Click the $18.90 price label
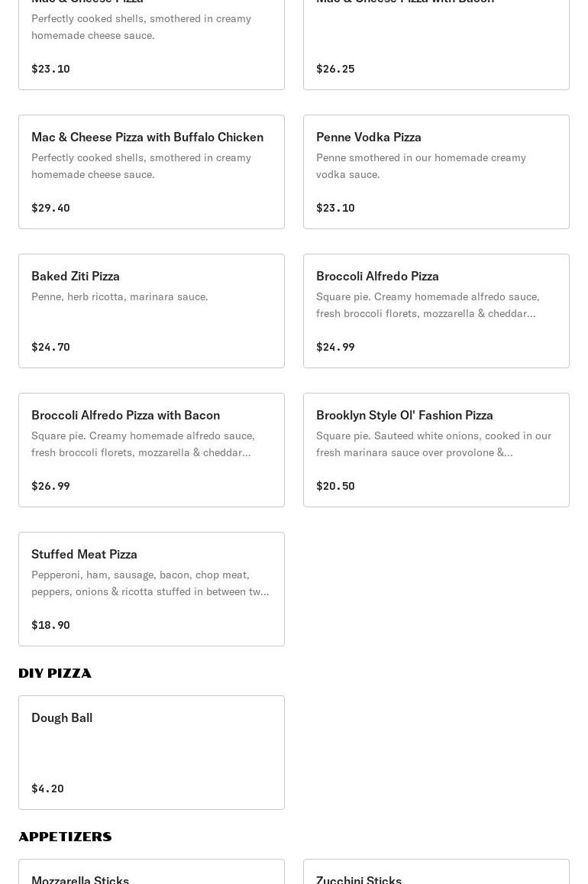 coord(50,625)
